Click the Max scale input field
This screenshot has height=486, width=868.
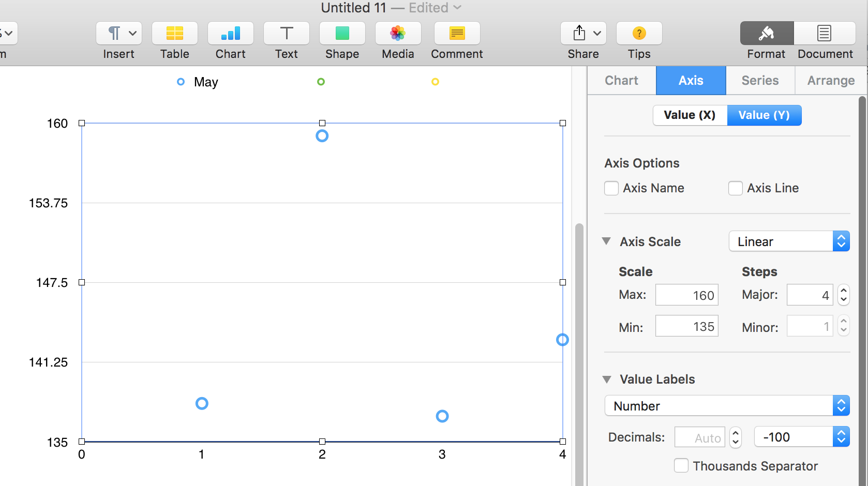pos(686,295)
